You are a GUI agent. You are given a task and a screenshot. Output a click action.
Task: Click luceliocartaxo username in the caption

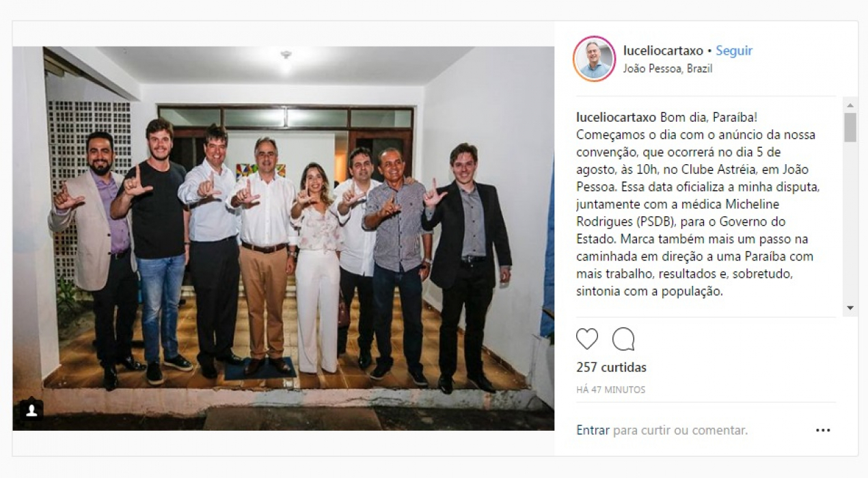click(616, 117)
